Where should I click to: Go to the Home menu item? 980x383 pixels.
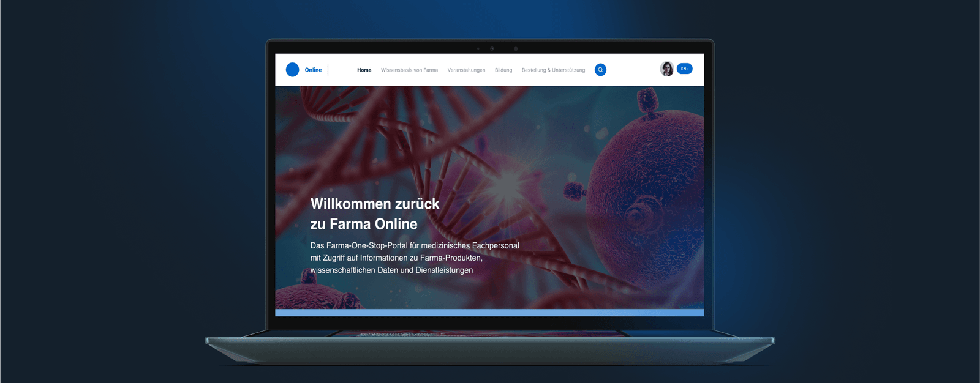364,70
